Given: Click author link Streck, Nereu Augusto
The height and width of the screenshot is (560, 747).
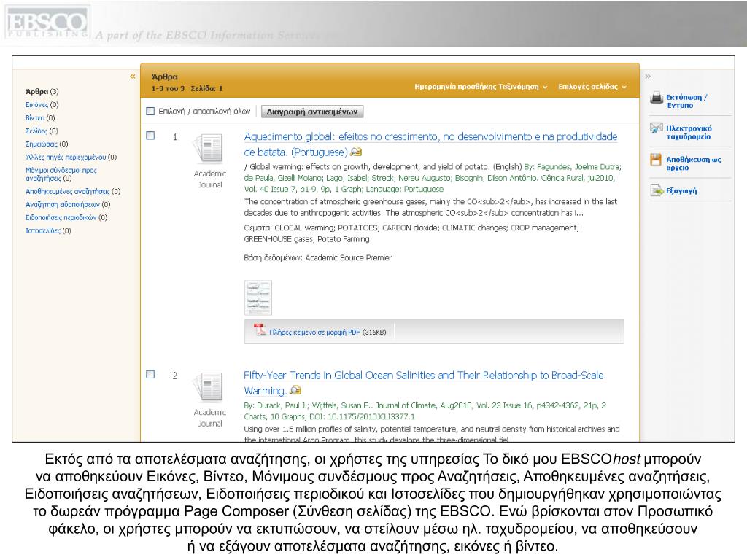Looking at the screenshot, I should (x=411, y=178).
